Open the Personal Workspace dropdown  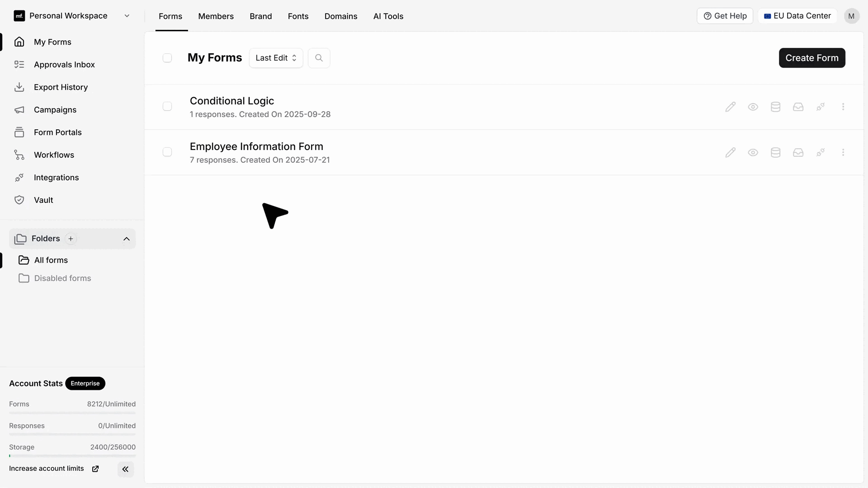(x=72, y=16)
